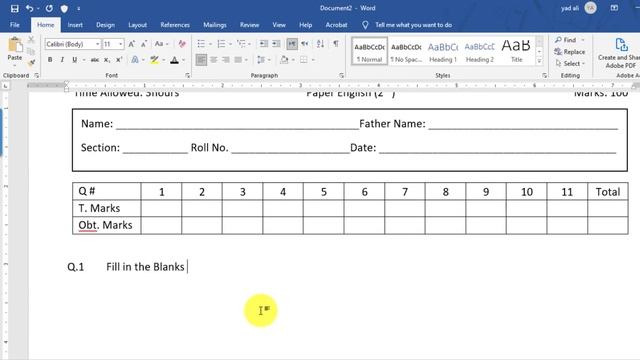Screen dimensions: 640x360
Task: Expand the Styles gallery
Action: click(x=539, y=61)
